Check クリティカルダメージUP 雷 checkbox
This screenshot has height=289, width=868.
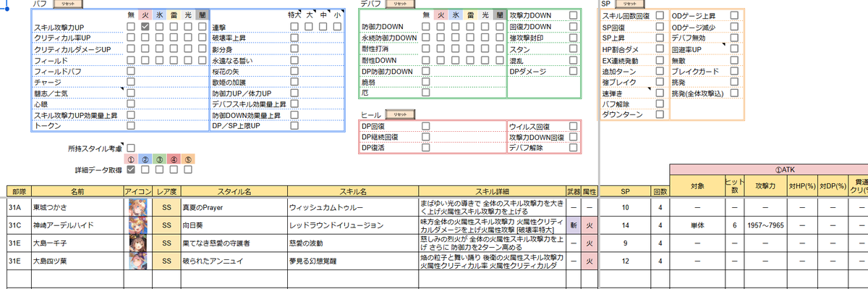[x=174, y=49]
